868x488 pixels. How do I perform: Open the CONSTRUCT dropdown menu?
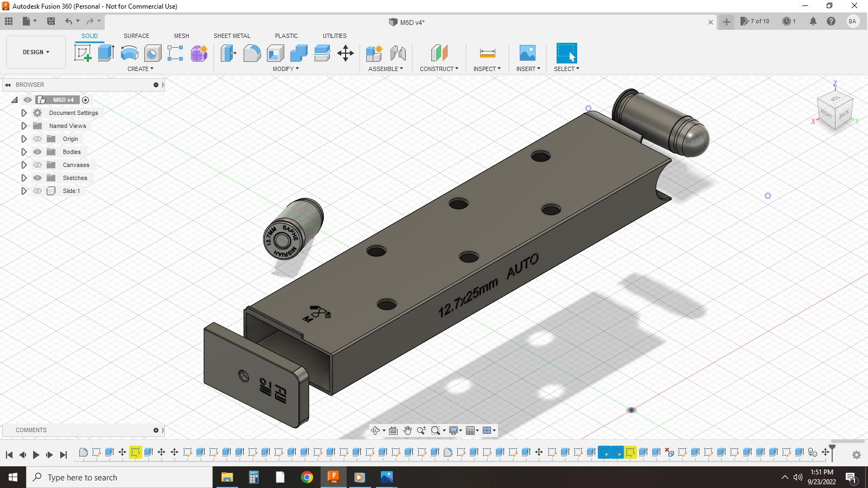point(439,69)
